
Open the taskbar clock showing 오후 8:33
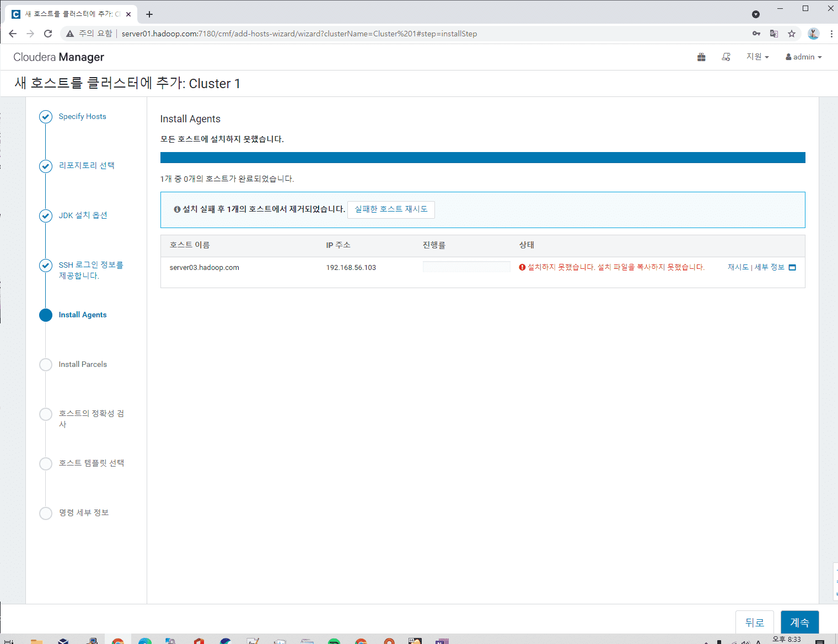tap(787, 639)
